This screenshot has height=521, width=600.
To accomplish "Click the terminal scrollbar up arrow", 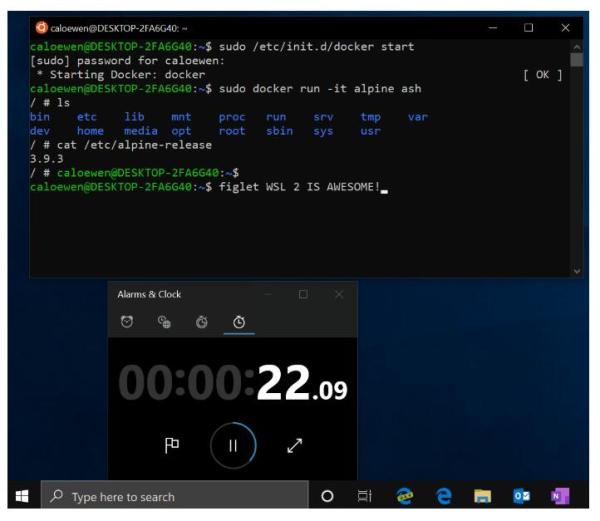I will click(577, 47).
